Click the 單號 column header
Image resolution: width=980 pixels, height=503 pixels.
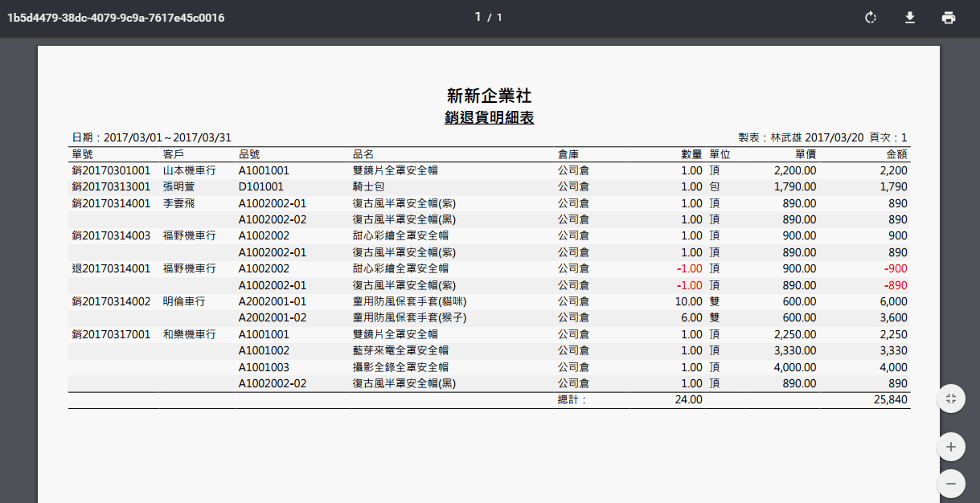tap(83, 154)
